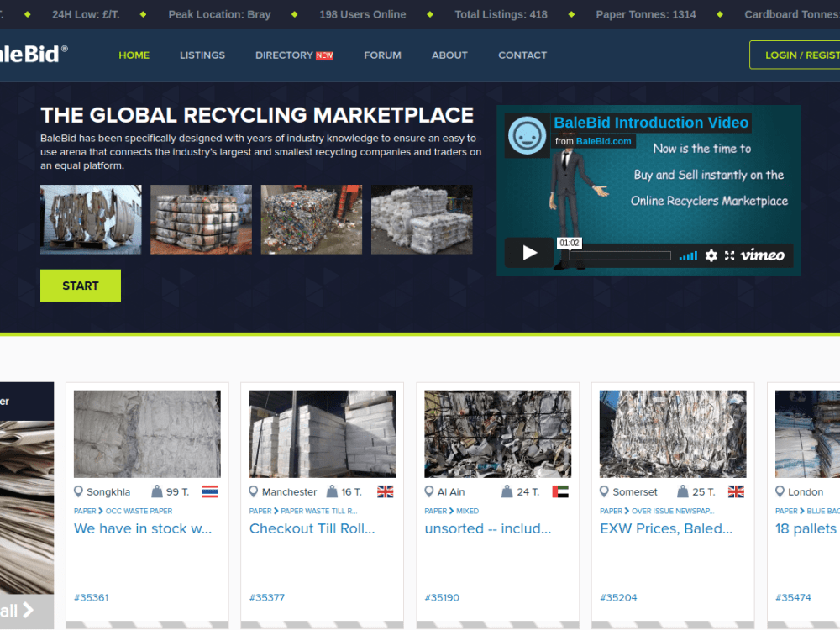Screen dimensions: 840x630
Task: Click the 'Peak Location: Bray' ticker item
Action: point(219,14)
